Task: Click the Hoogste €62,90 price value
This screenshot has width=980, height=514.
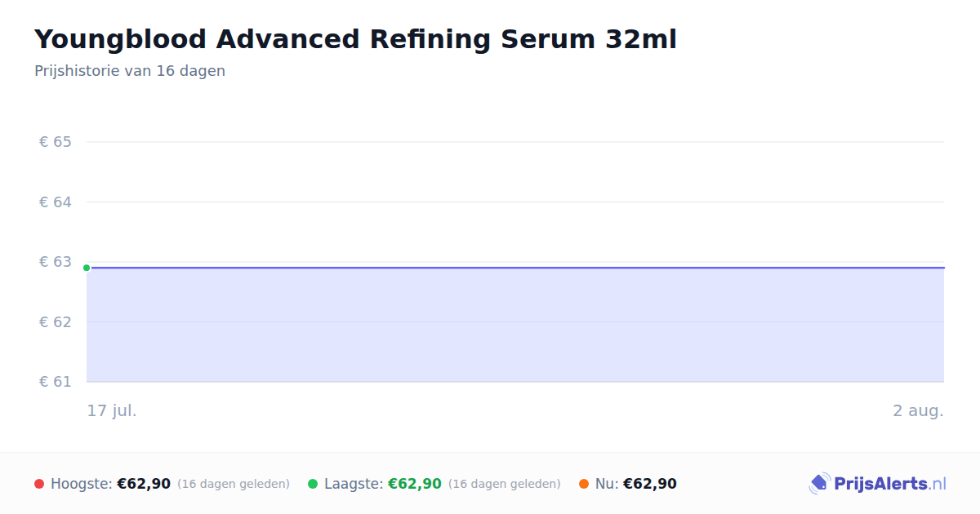Action: [144, 484]
